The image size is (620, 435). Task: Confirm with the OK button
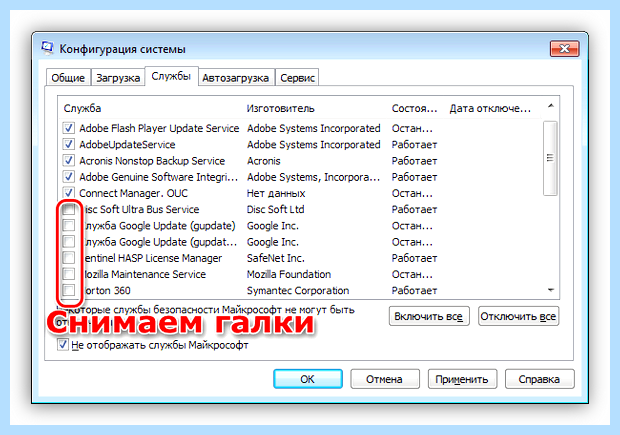(x=308, y=379)
